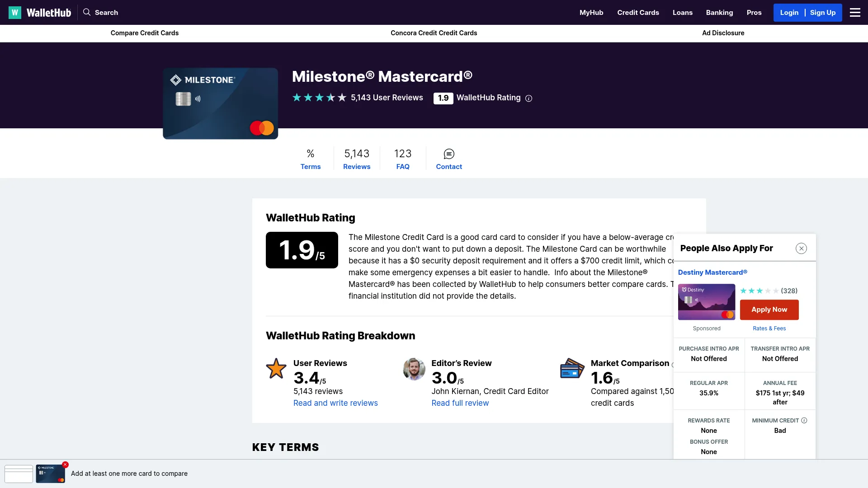Open the Destiny Mastercard link
Image resolution: width=868 pixels, height=488 pixels.
[x=712, y=272]
